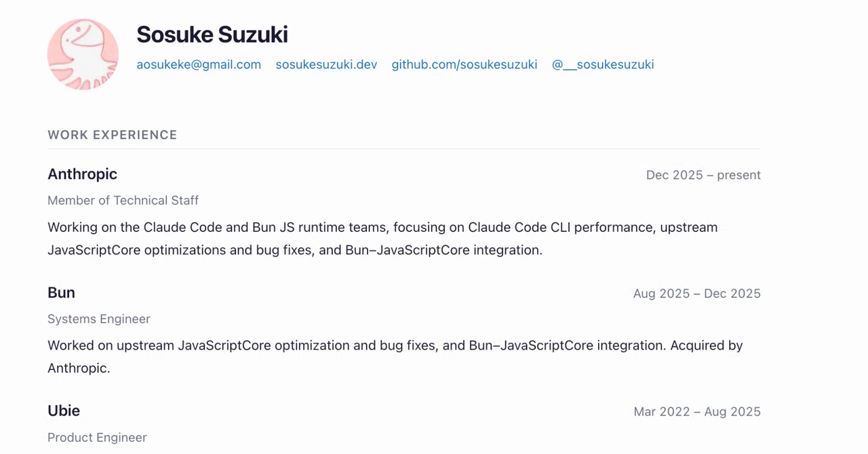Click the Ubie company heading
This screenshot has width=868, height=454.
tap(64, 411)
